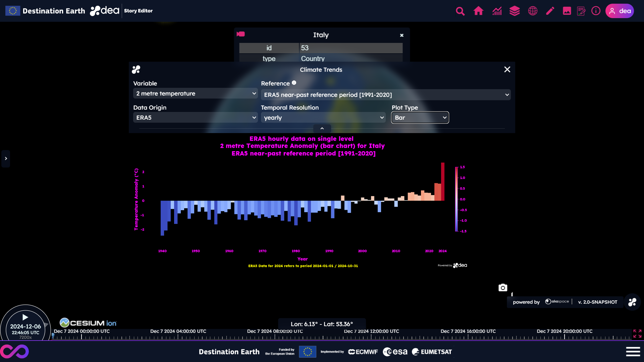Open the Variable dropdown

coord(196,94)
